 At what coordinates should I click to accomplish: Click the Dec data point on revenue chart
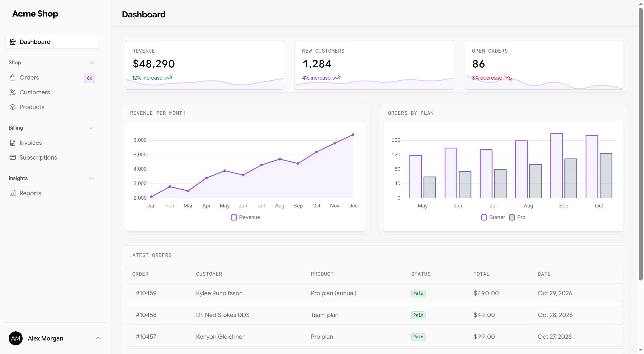coord(353,135)
